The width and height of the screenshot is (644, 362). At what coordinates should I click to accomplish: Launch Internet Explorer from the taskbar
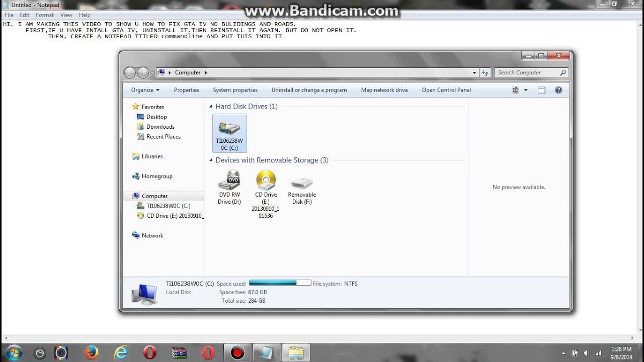pyautogui.click(x=121, y=352)
